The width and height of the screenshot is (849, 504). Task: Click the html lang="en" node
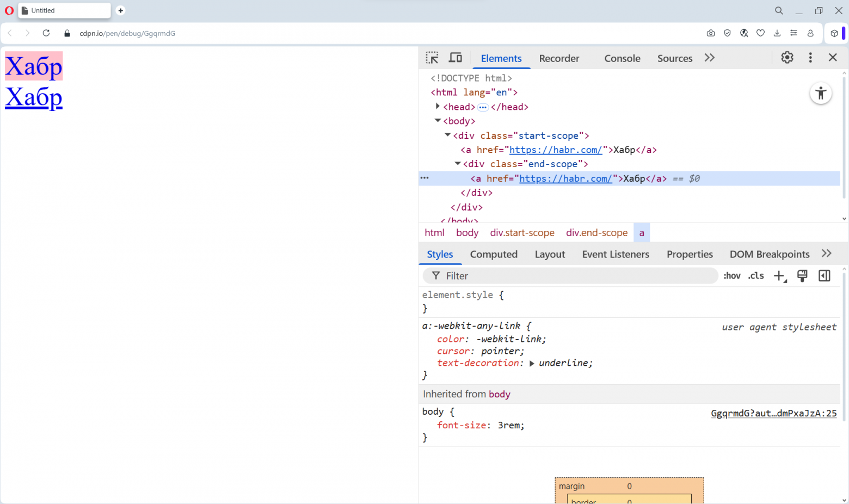pos(474,93)
